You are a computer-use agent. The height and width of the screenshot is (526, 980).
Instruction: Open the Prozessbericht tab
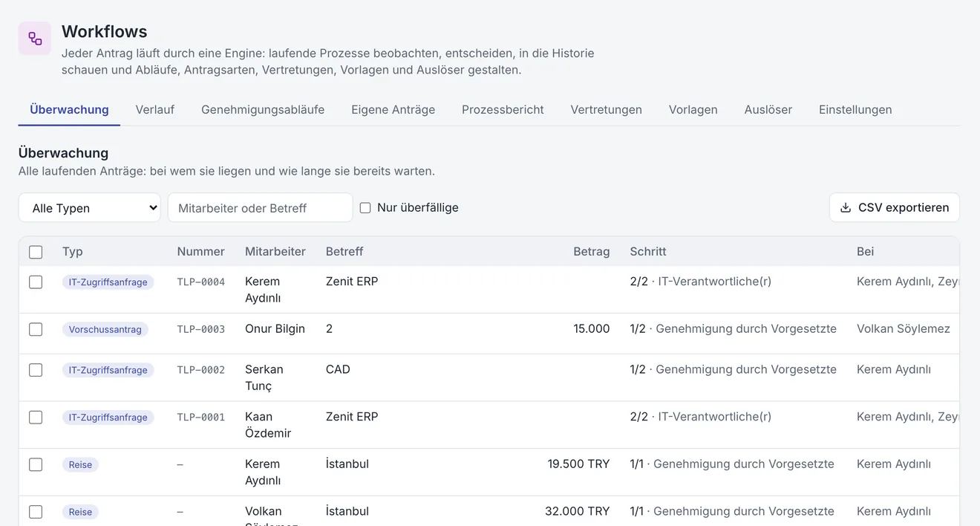pos(503,110)
